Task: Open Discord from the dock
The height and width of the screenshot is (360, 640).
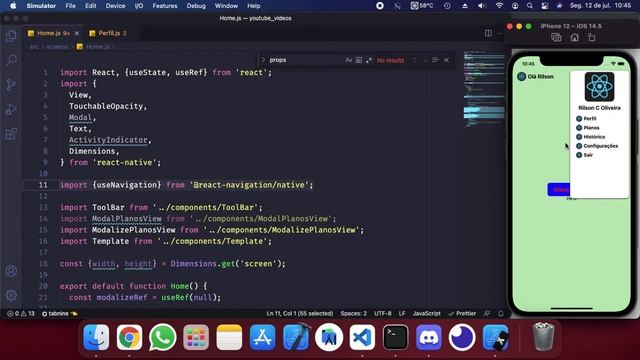Action: point(429,338)
